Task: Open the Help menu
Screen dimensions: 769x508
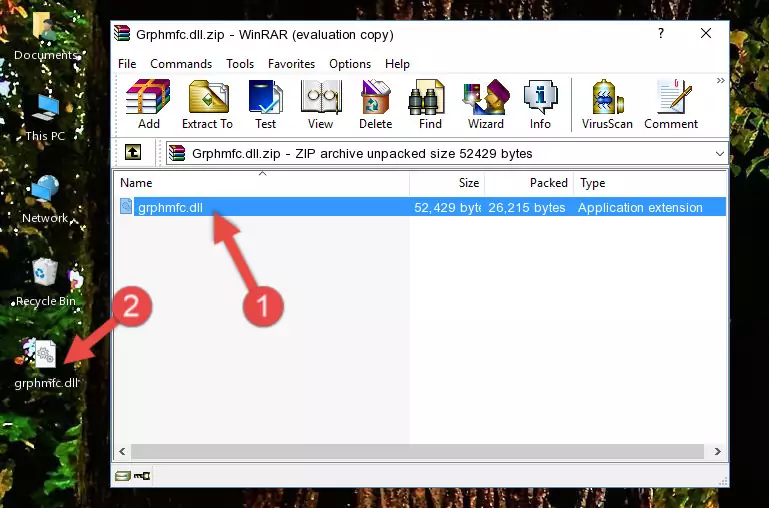Action: tap(397, 64)
